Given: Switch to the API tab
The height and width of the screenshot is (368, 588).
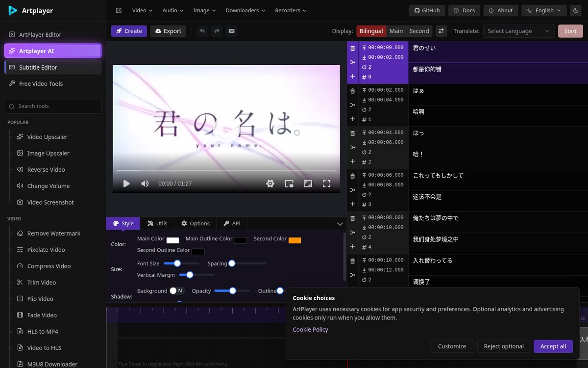Looking at the screenshot, I should (232, 223).
